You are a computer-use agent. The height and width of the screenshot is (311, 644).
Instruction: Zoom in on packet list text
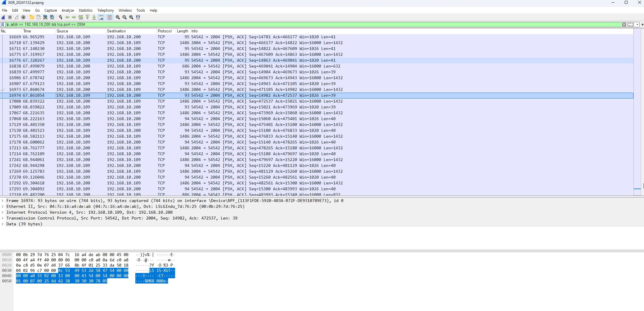(118, 17)
